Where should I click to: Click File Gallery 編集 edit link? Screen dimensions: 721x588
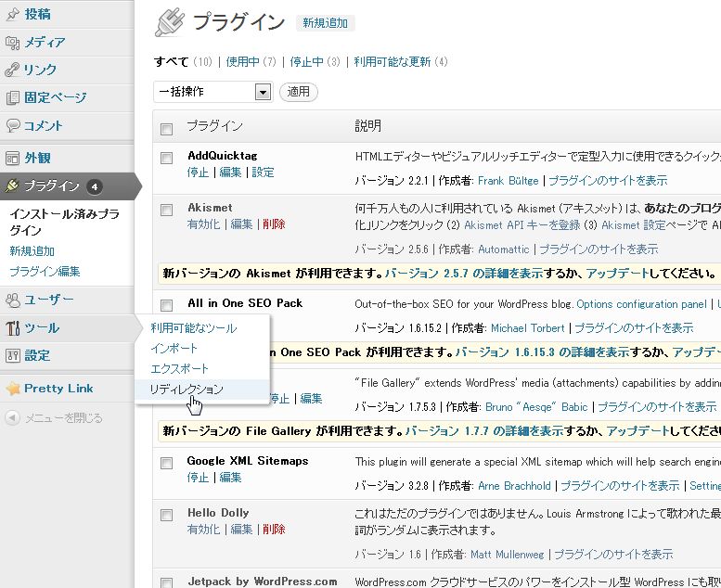311,399
